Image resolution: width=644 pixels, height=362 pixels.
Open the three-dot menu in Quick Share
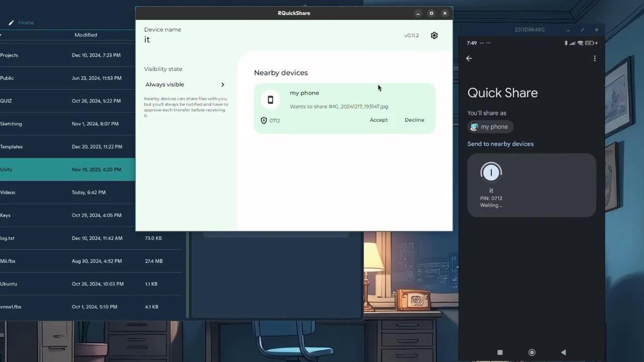(595, 58)
